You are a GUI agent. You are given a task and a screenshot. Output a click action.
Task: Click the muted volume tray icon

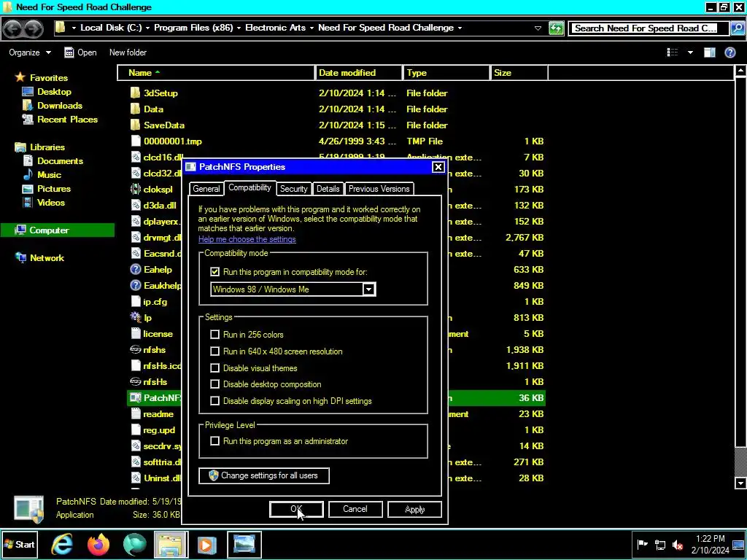click(677, 545)
